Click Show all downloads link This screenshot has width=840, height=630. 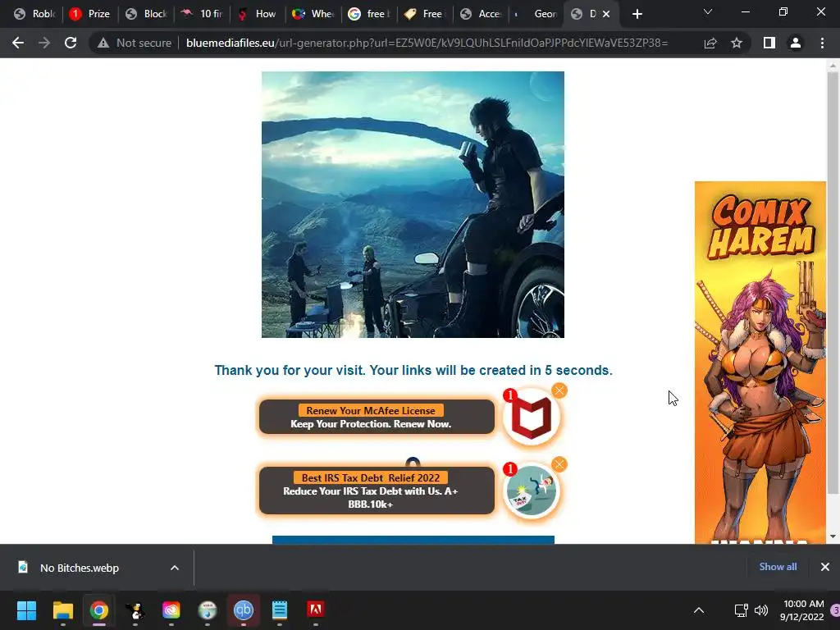click(x=778, y=567)
